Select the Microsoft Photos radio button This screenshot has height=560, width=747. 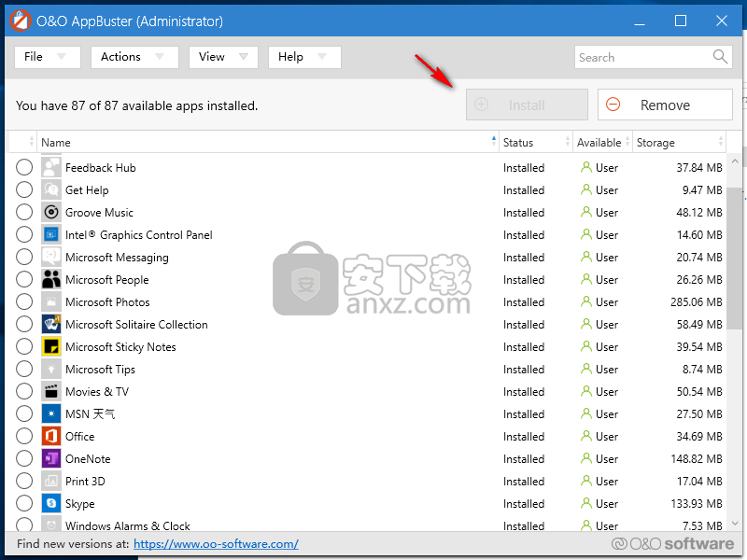click(24, 301)
